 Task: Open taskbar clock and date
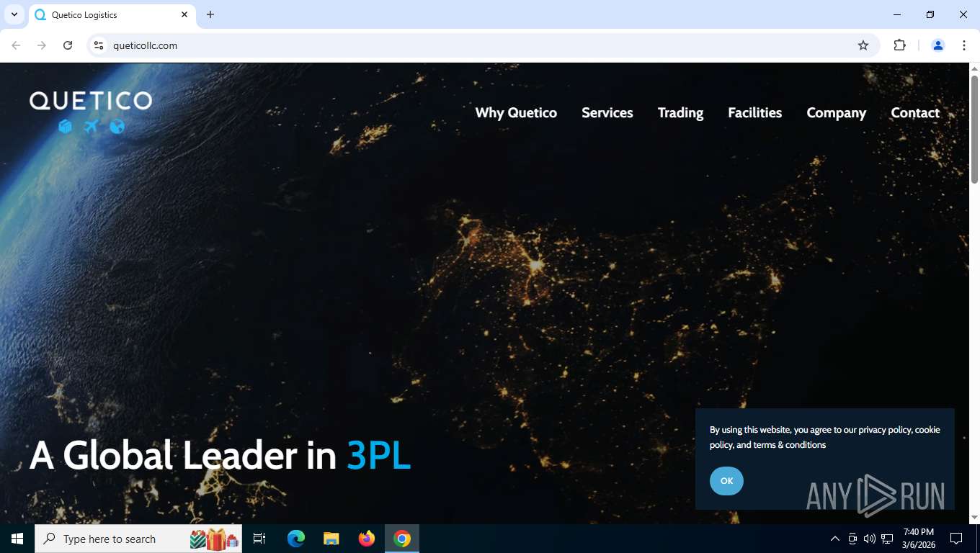(918, 539)
